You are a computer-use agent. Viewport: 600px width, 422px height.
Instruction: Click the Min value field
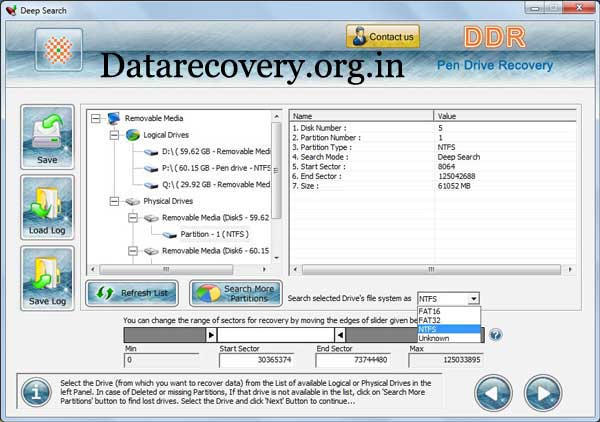point(161,360)
